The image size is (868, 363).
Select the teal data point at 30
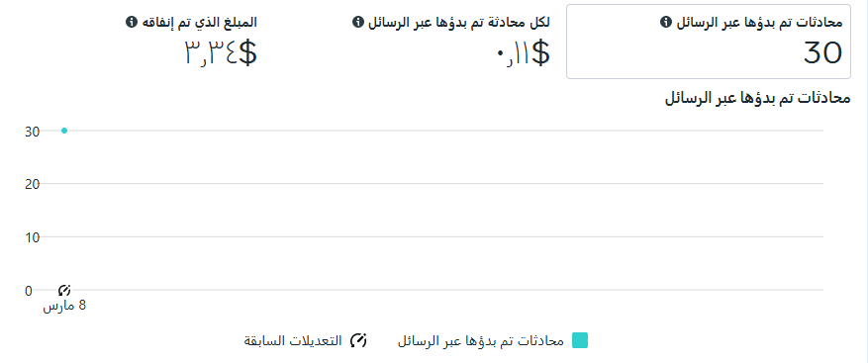pyautogui.click(x=64, y=131)
